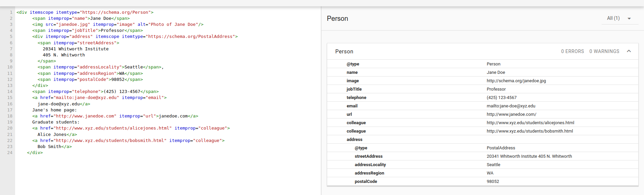Click the opening div itemscope Person line
The height and width of the screenshot is (195, 644).
85,12
